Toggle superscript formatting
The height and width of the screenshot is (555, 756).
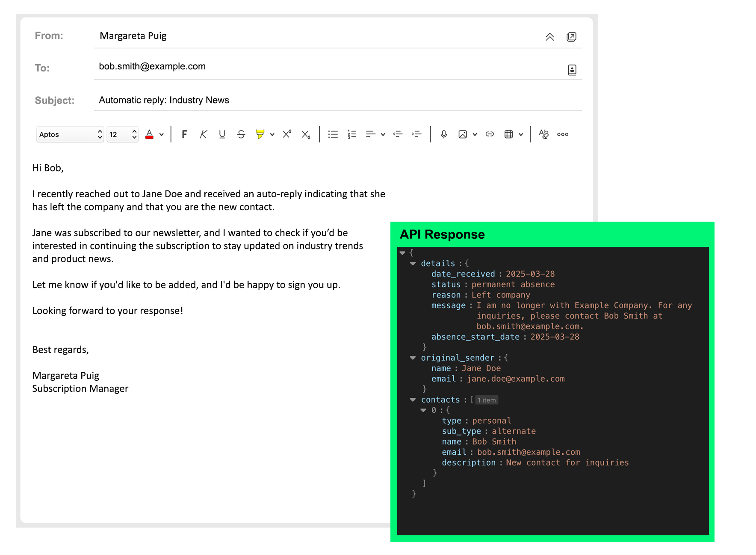coord(287,134)
